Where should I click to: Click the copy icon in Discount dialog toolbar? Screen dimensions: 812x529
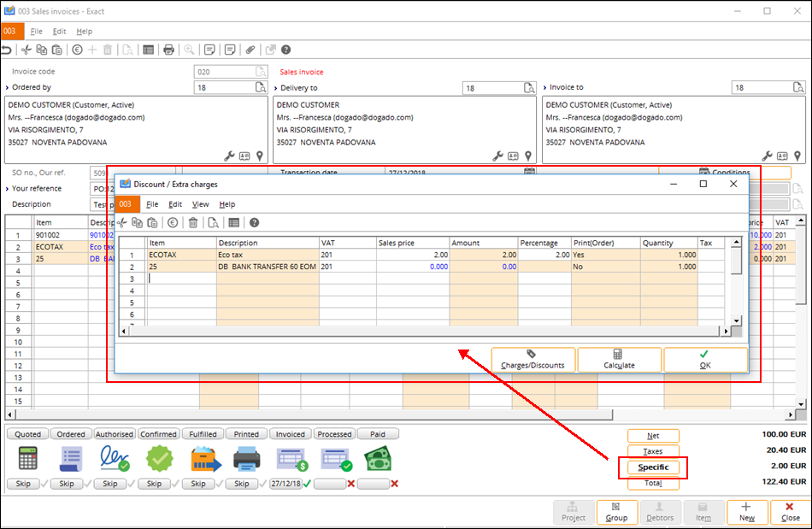pos(138,222)
